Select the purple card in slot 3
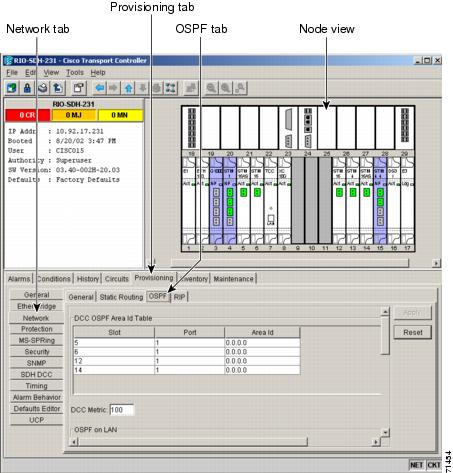This screenshot has height=473, width=453. (x=216, y=200)
